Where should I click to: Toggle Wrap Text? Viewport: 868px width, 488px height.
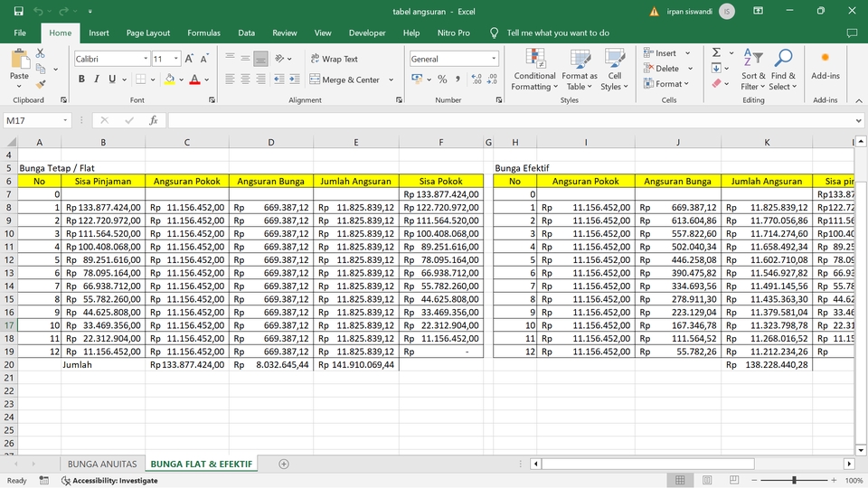click(x=334, y=59)
